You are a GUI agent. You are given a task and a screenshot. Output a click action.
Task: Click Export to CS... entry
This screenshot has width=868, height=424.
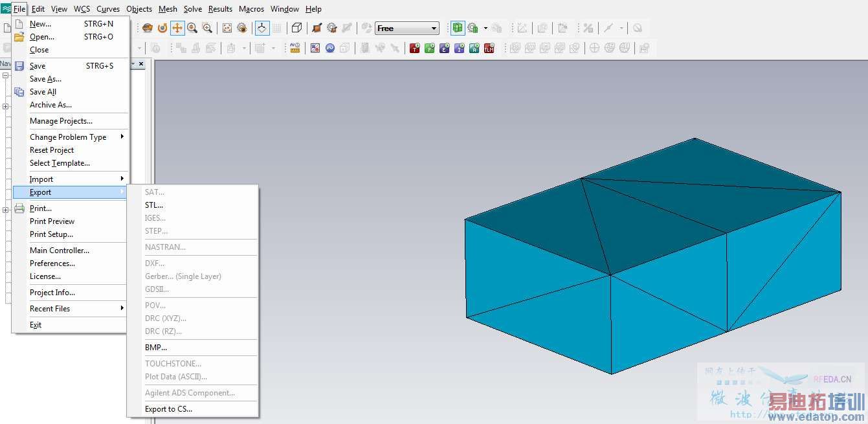point(168,409)
